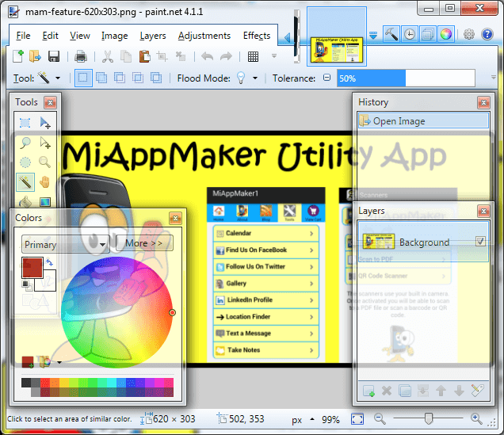The width and height of the screenshot is (504, 435).
Task: Click the primary red color swatch
Action: tap(32, 268)
